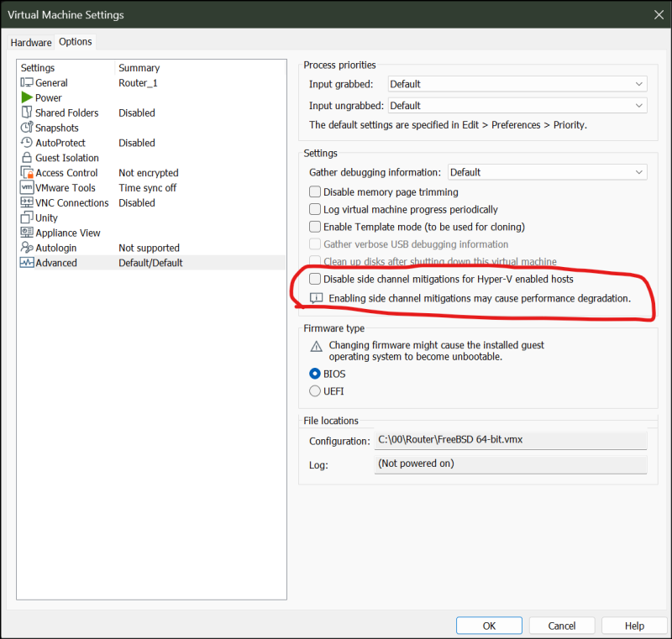Click the Unity windows icon
Image resolution: width=672 pixels, height=639 pixels.
coord(27,217)
